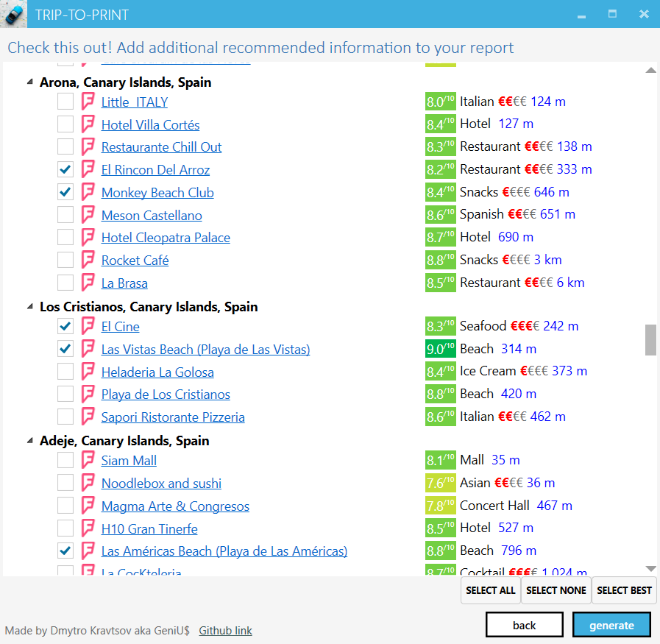Click the Foursquare icon beside Hotel Villa Cortés
This screenshot has width=660, height=644.
tap(88, 124)
